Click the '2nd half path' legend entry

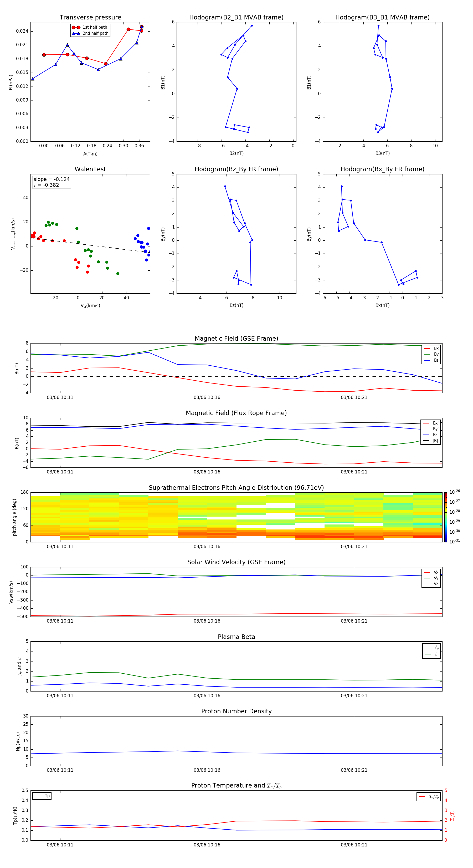tap(90, 33)
